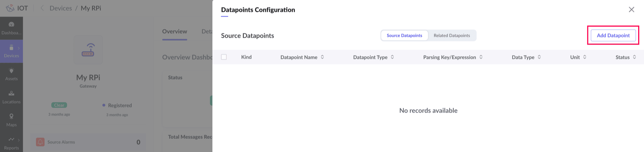Sort by Datapoint Name column arrows
This screenshot has width=644, height=152.
click(322, 57)
